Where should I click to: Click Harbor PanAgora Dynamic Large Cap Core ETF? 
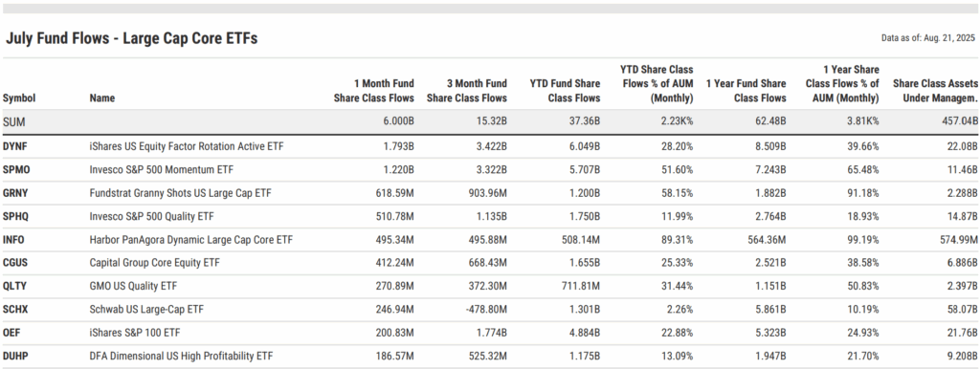(191, 240)
